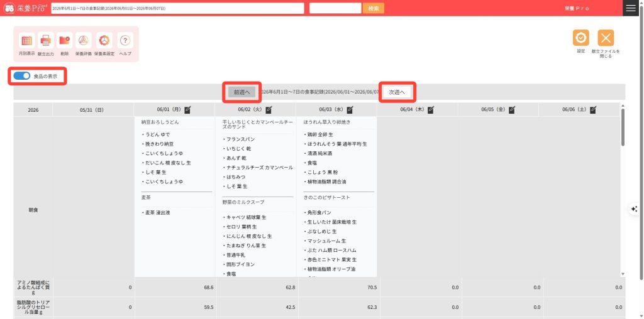Edit the 06/02 (火) day entry

269,109
